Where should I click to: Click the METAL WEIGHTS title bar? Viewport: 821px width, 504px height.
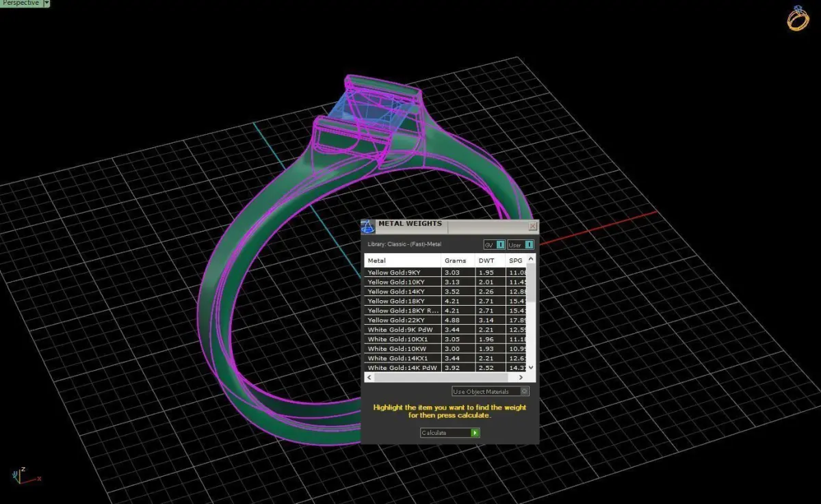point(452,226)
